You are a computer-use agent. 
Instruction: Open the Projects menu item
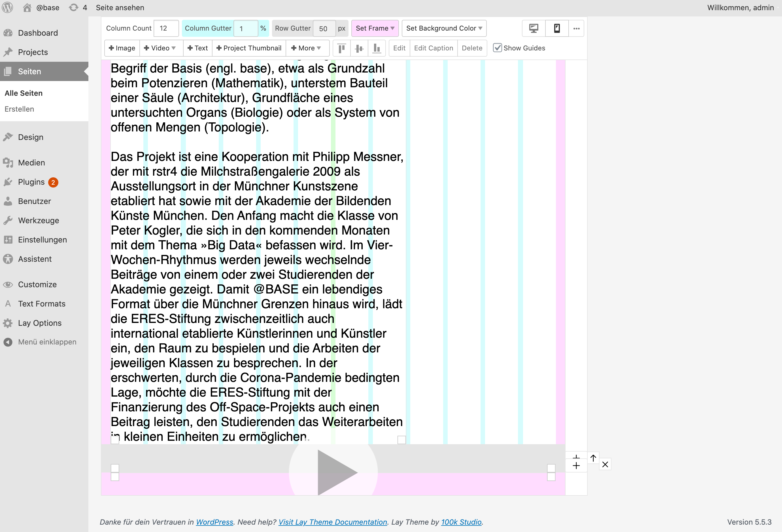tap(33, 52)
